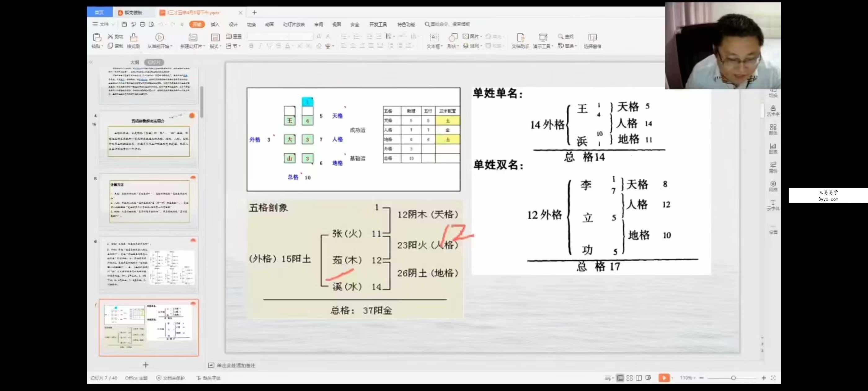Toggle Strikethrough formatting
Screen dimensions: 868x391
coord(278,46)
